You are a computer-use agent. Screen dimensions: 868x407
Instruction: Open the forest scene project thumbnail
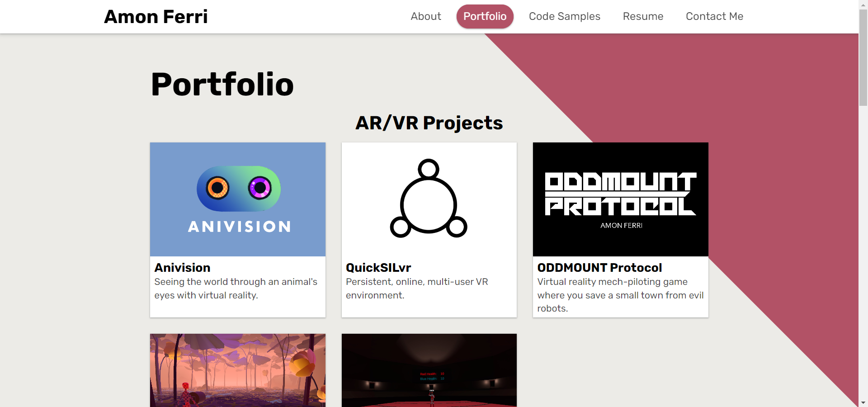tap(238, 370)
